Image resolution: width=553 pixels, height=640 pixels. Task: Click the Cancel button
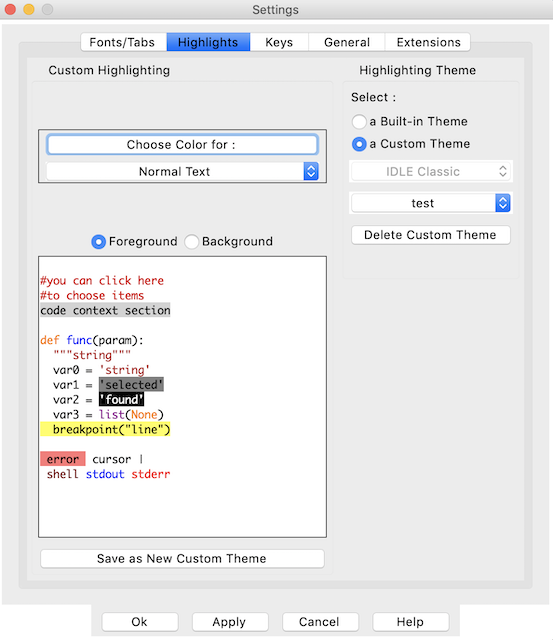(x=320, y=622)
